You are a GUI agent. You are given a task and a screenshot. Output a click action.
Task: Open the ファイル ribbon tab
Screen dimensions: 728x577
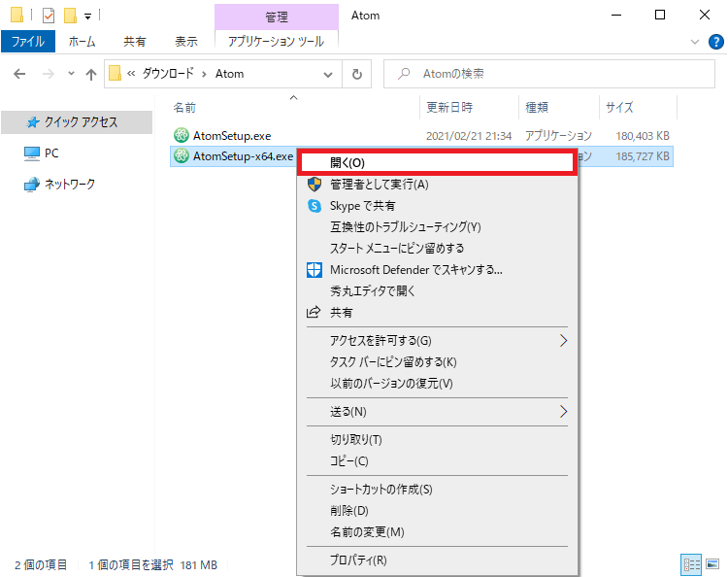pos(28,42)
